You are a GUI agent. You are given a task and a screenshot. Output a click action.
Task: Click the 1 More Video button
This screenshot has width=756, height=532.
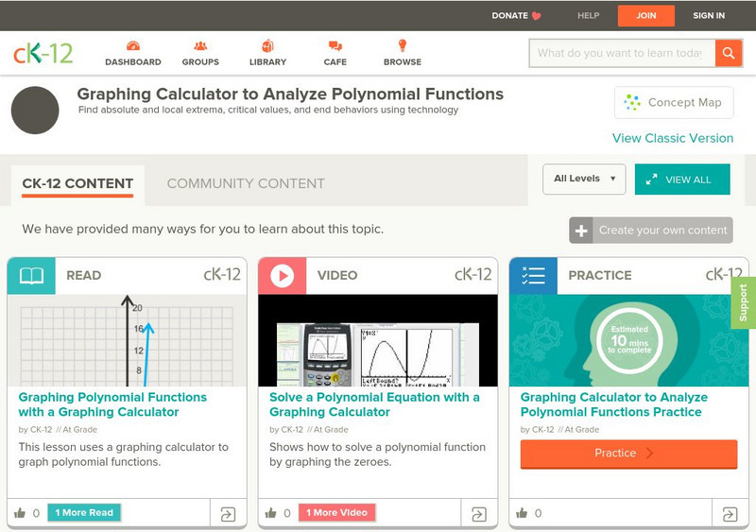click(336, 513)
